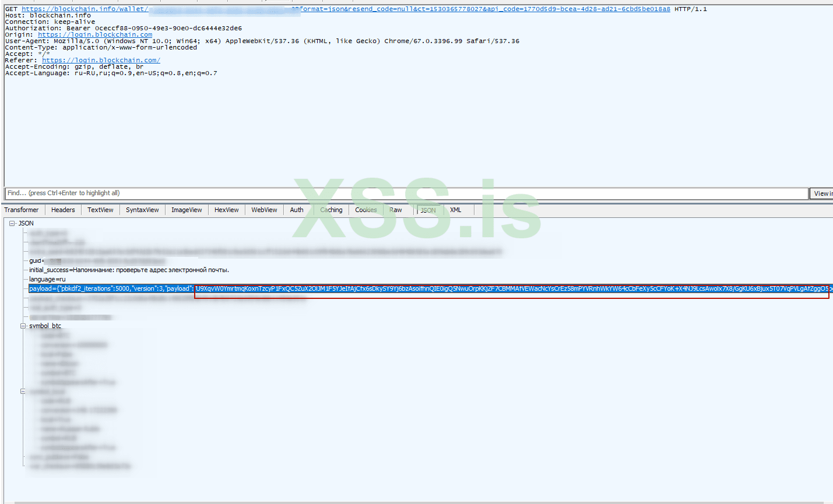
Task: Open the Referer login.blockchain.com link
Action: pyautogui.click(x=101, y=60)
